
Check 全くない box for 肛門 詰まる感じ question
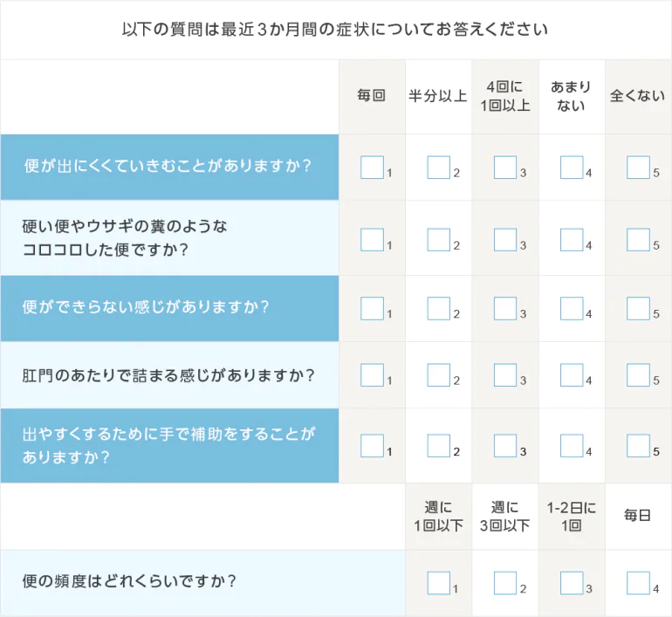638,375
